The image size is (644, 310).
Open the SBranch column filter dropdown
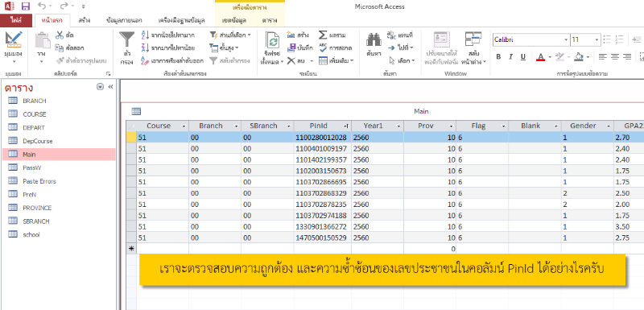point(289,126)
